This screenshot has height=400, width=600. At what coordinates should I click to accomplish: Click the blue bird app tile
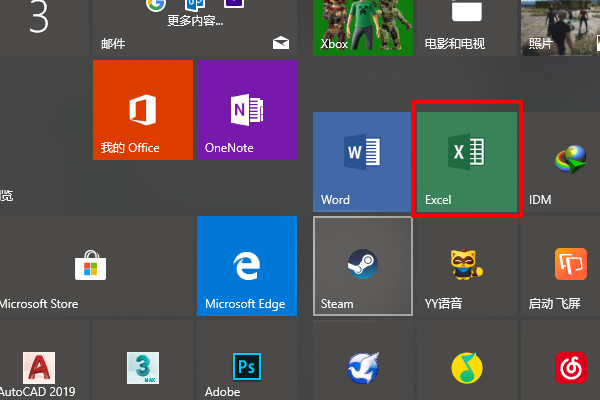pos(362,368)
